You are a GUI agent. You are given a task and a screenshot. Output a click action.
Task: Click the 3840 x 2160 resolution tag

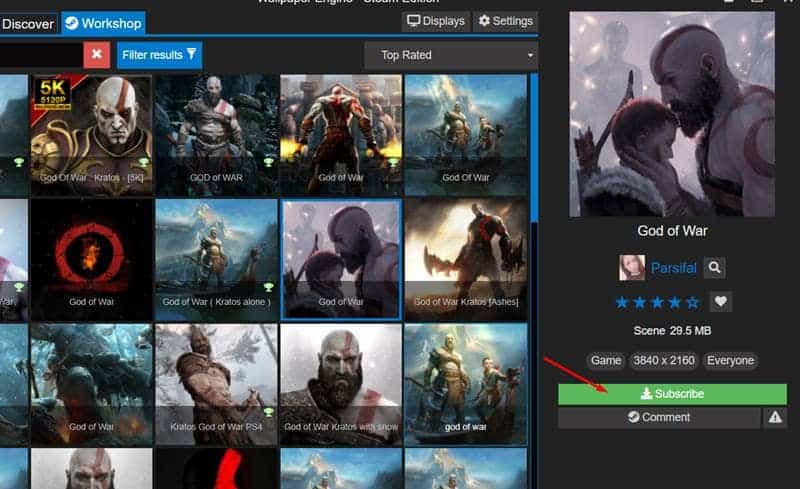664,361
